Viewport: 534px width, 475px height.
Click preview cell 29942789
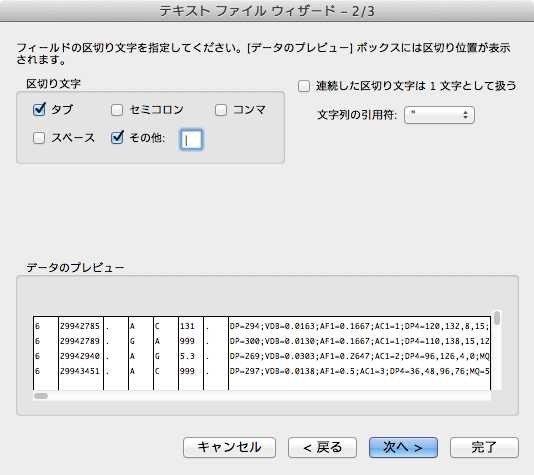point(80,341)
